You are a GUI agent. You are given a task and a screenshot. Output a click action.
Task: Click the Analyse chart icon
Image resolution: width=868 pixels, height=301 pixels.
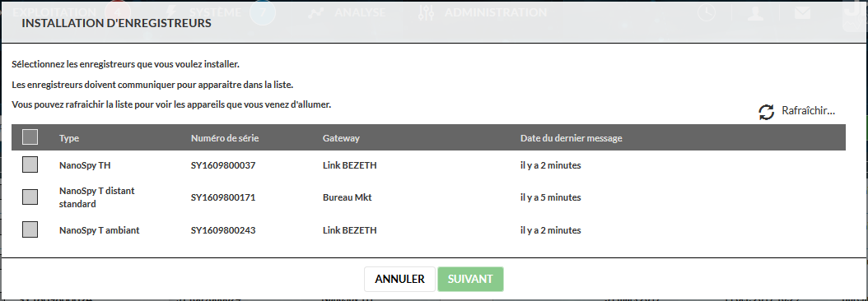pos(316,12)
